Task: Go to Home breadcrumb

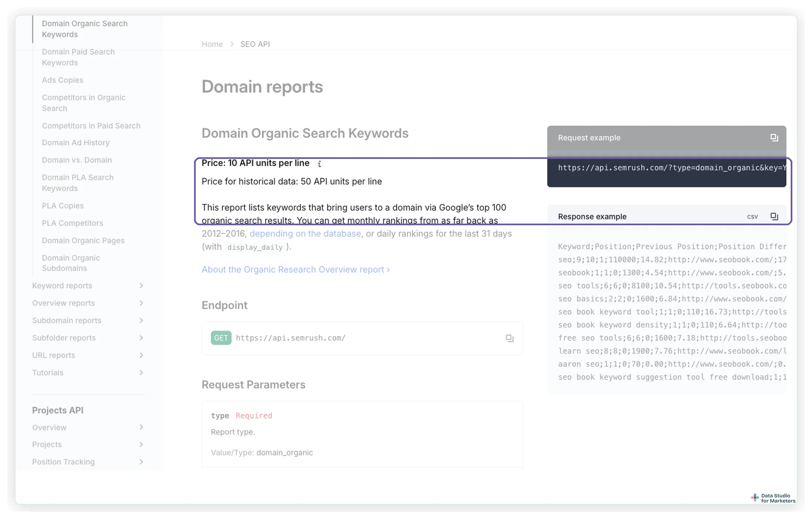Action: (212, 44)
